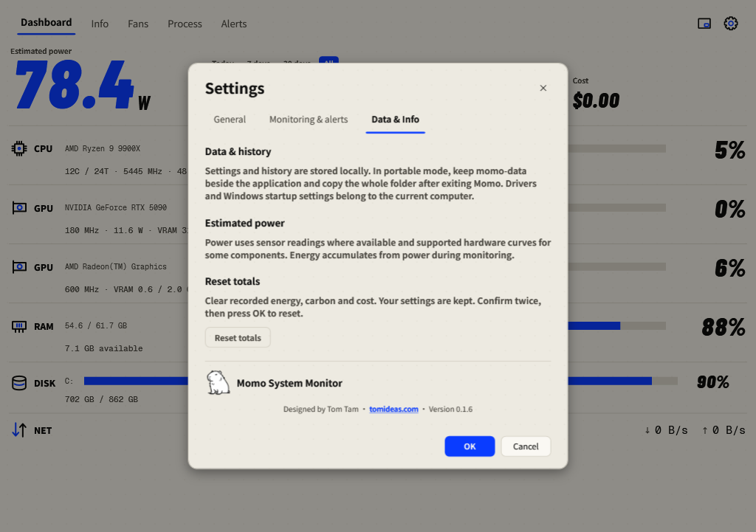Open the Process tab
The height and width of the screenshot is (532, 756).
point(185,24)
